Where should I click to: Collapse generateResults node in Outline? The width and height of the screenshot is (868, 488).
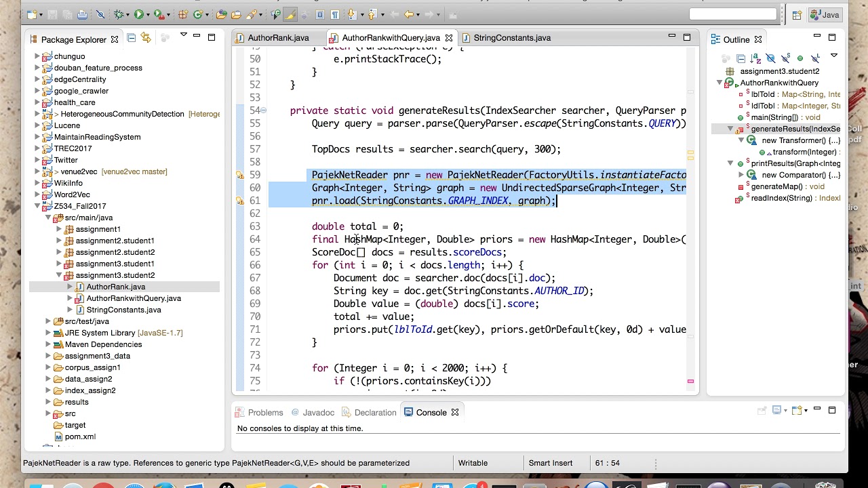coord(730,129)
